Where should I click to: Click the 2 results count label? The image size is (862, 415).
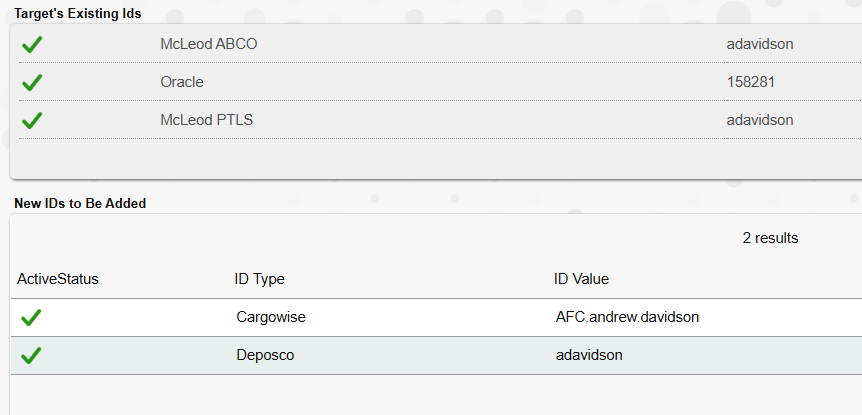click(x=770, y=238)
